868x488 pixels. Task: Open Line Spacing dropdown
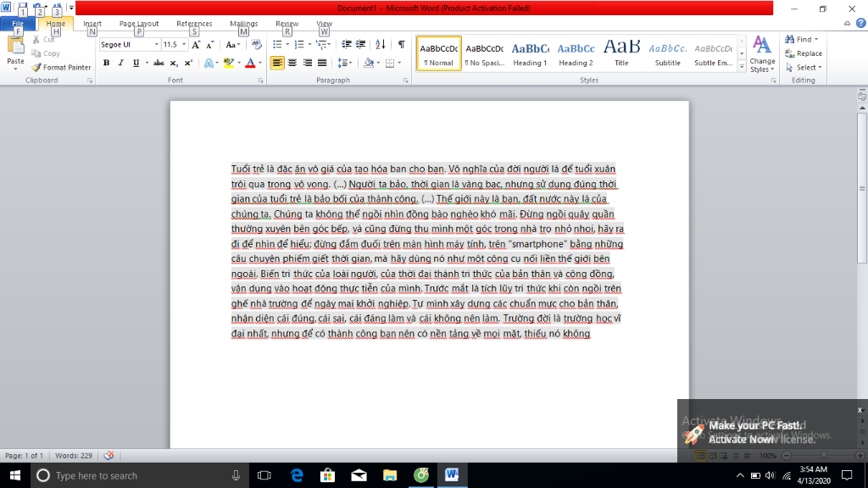tap(345, 63)
